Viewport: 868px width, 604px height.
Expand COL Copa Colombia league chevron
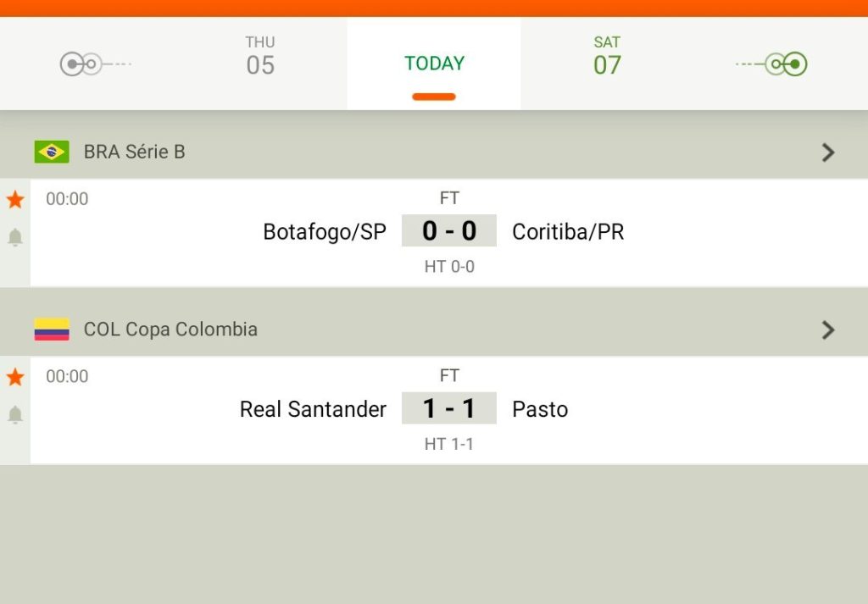pyautogui.click(x=827, y=330)
